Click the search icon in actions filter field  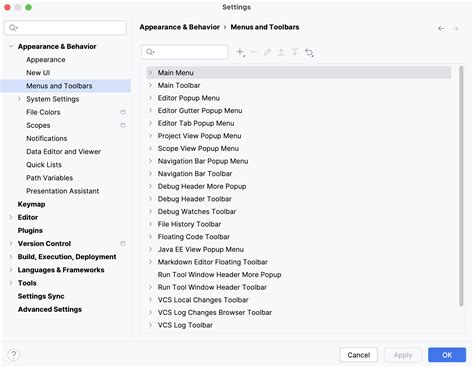150,52
